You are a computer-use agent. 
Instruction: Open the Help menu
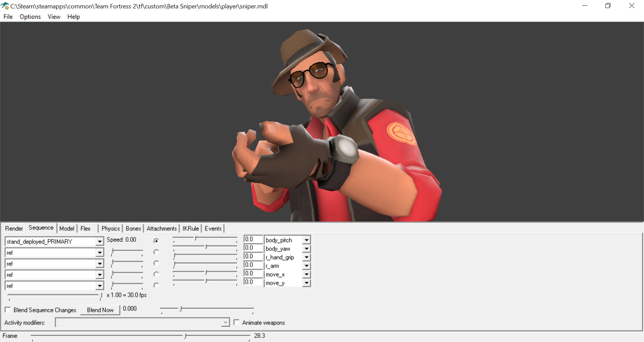(73, 17)
